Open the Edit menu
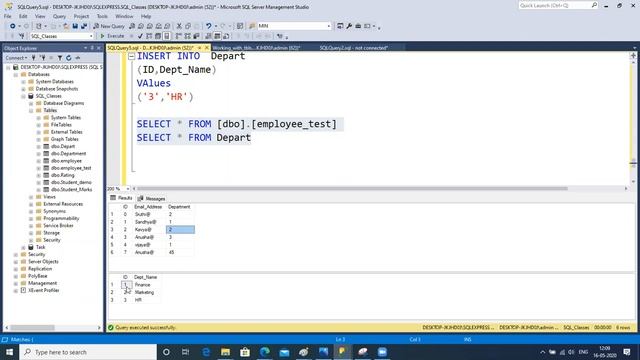 coord(23,16)
